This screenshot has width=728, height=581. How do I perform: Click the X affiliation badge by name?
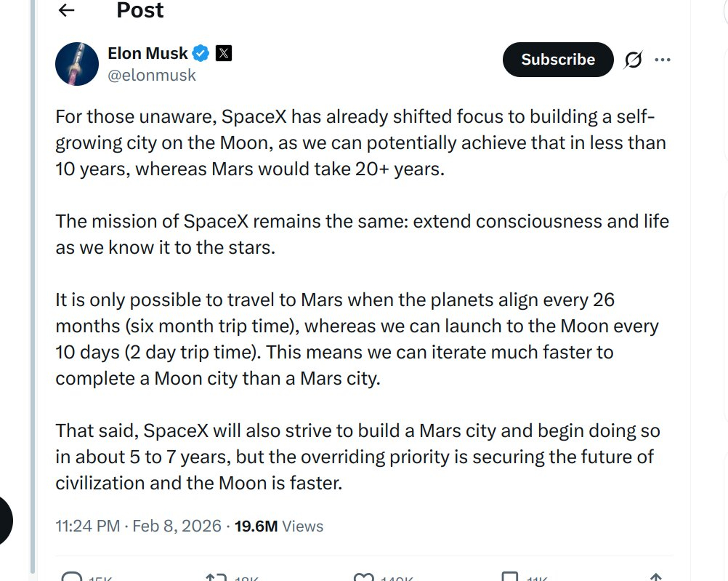[x=224, y=53]
